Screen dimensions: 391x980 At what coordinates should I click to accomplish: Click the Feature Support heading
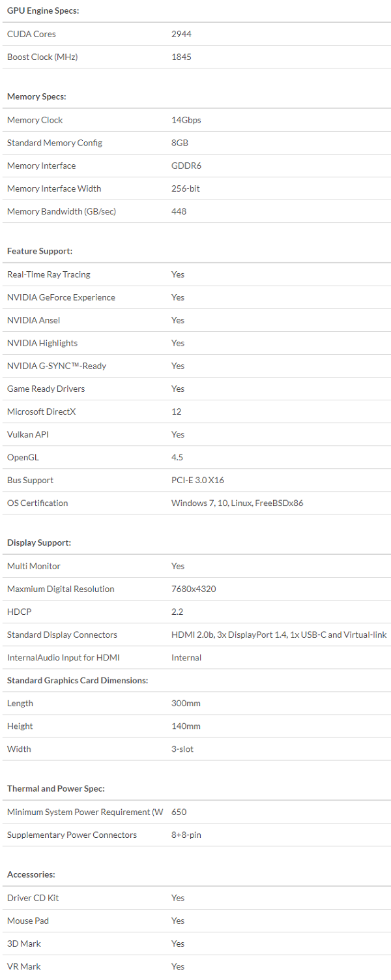pyautogui.click(x=39, y=251)
